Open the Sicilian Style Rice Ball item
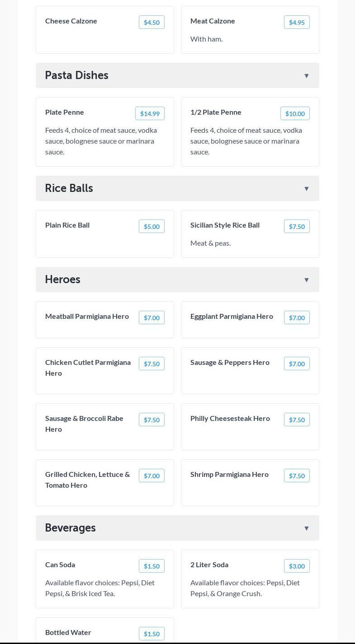The image size is (355, 644). pos(225,225)
